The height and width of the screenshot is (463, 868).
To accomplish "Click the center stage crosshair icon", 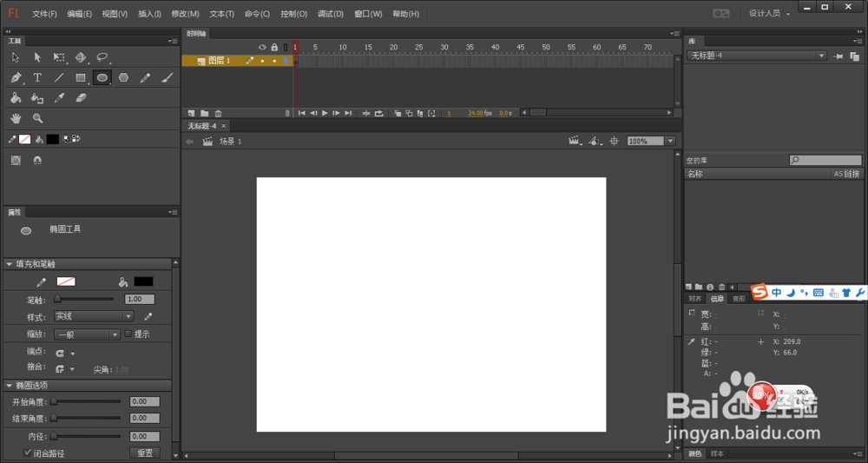I will click(x=614, y=142).
